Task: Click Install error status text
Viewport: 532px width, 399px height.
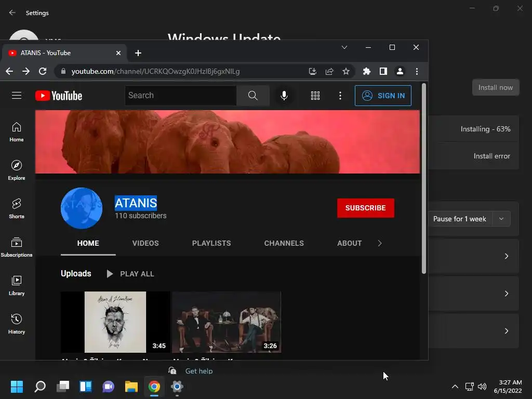Action: pos(492,156)
